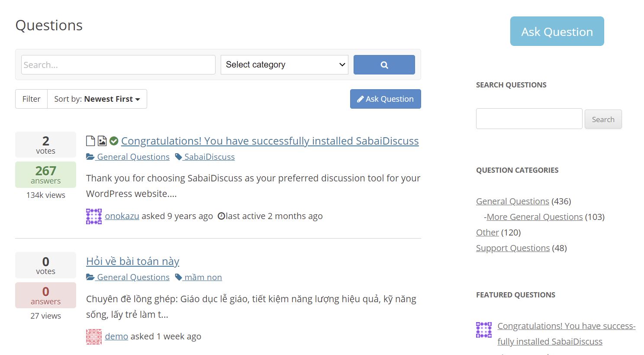The height and width of the screenshot is (355, 644).
Task: Open the Hỏi về bài toán này question
Action: (132, 261)
